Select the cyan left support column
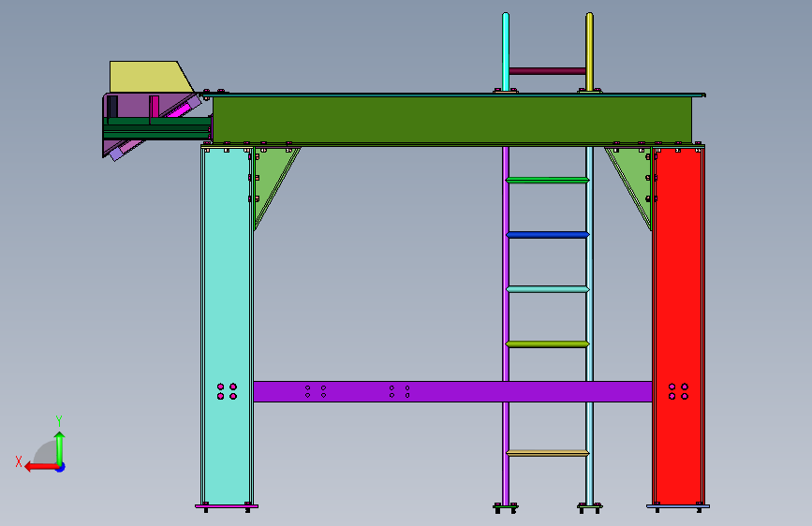 pyautogui.click(x=227, y=326)
